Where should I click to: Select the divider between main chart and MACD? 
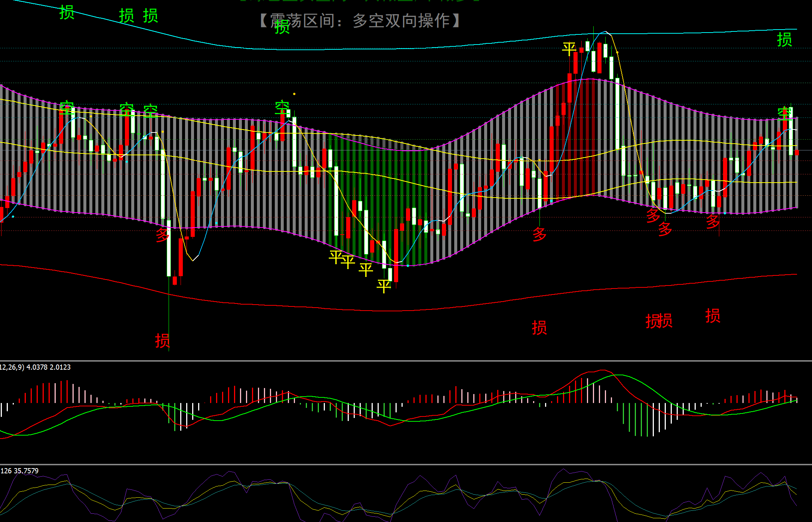tap(406, 361)
